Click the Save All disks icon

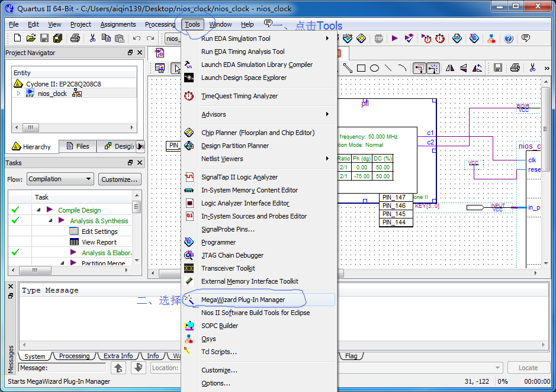(x=58, y=38)
